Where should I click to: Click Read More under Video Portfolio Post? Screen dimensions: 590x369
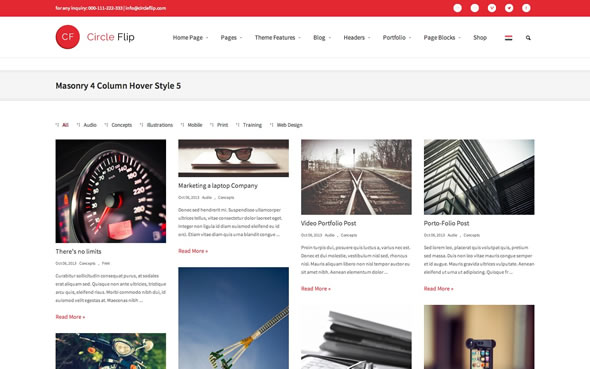coord(316,289)
